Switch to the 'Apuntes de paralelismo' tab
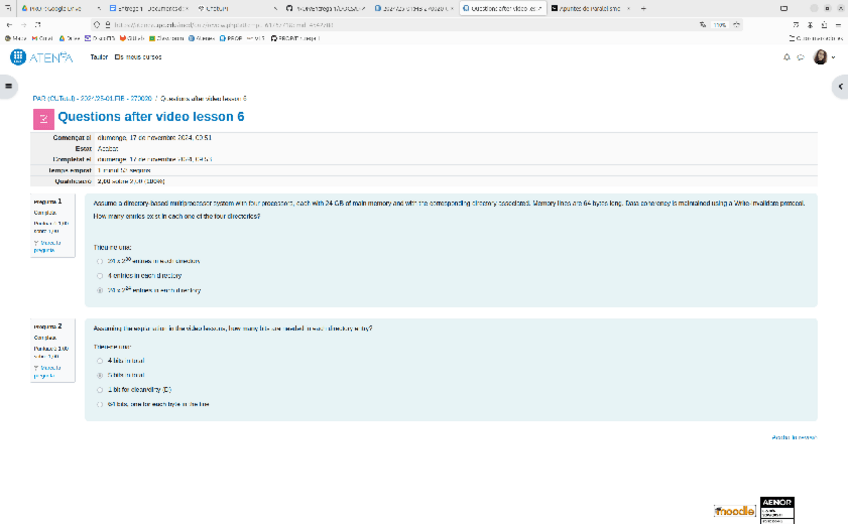This screenshot has height=524, width=848. coord(591,8)
